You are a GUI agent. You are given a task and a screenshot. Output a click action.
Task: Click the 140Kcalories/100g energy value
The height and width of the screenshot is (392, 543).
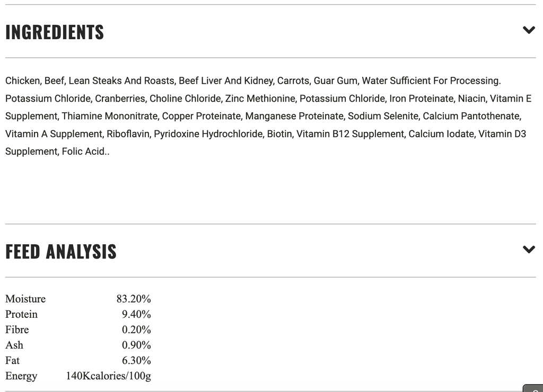[108, 376]
